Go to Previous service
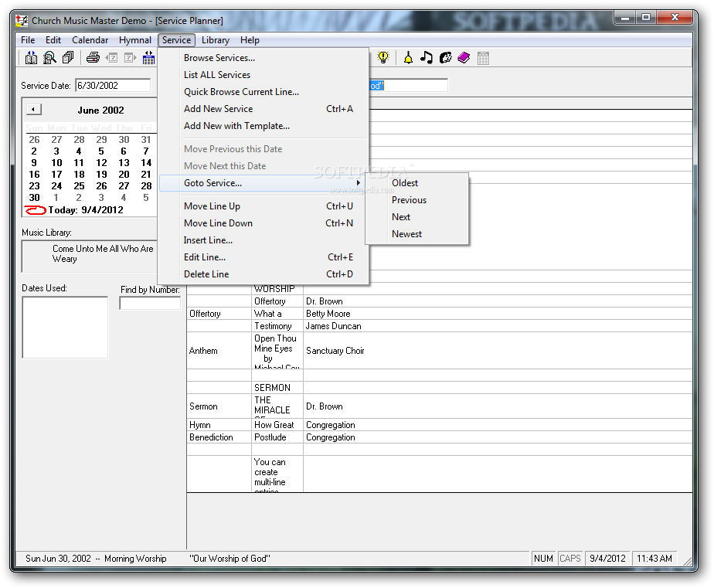The width and height of the screenshot is (714, 588). click(416, 200)
